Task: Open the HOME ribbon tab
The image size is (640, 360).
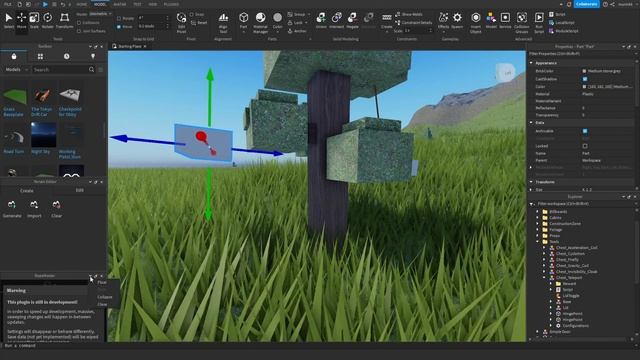Action: [x=82, y=4]
